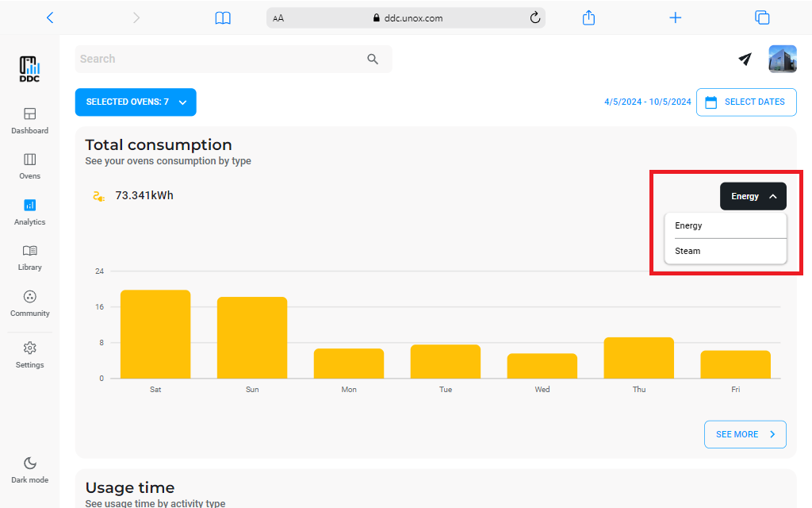Click the paper plane send icon

(x=745, y=59)
